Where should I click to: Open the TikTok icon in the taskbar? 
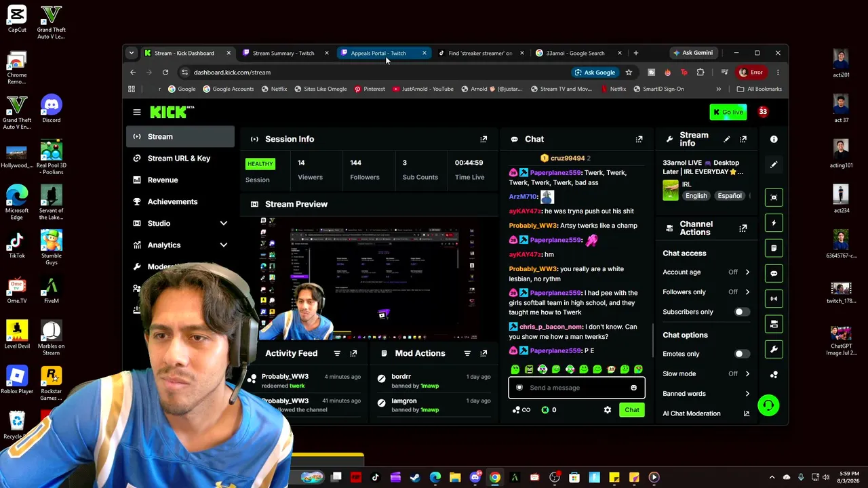point(375,477)
